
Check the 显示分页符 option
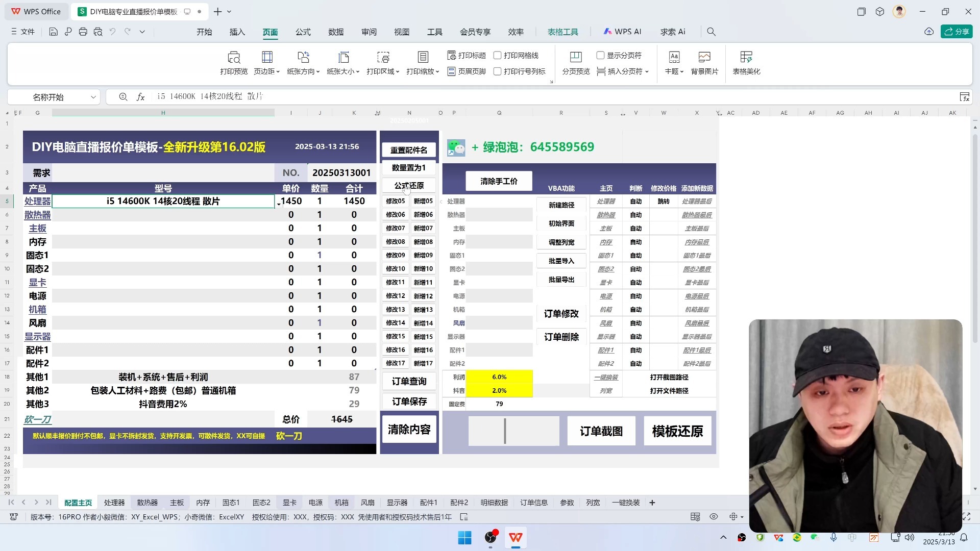click(600, 55)
